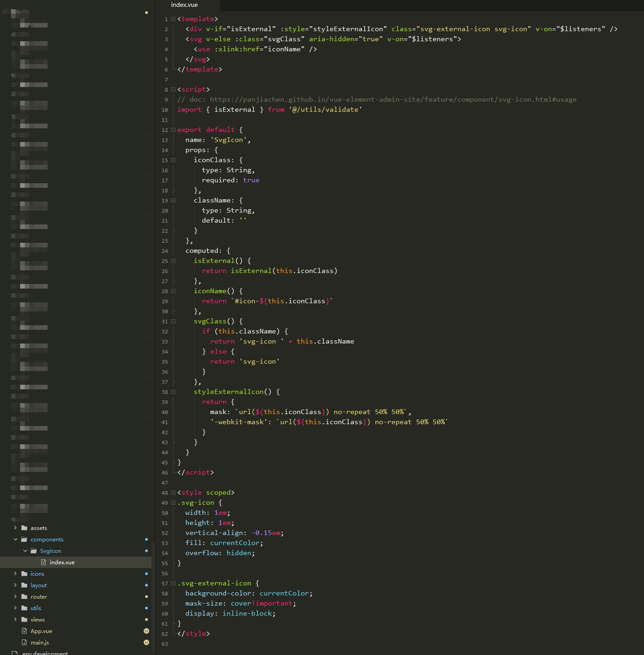Toggle fold marker on line 8 script tag

click(173, 90)
